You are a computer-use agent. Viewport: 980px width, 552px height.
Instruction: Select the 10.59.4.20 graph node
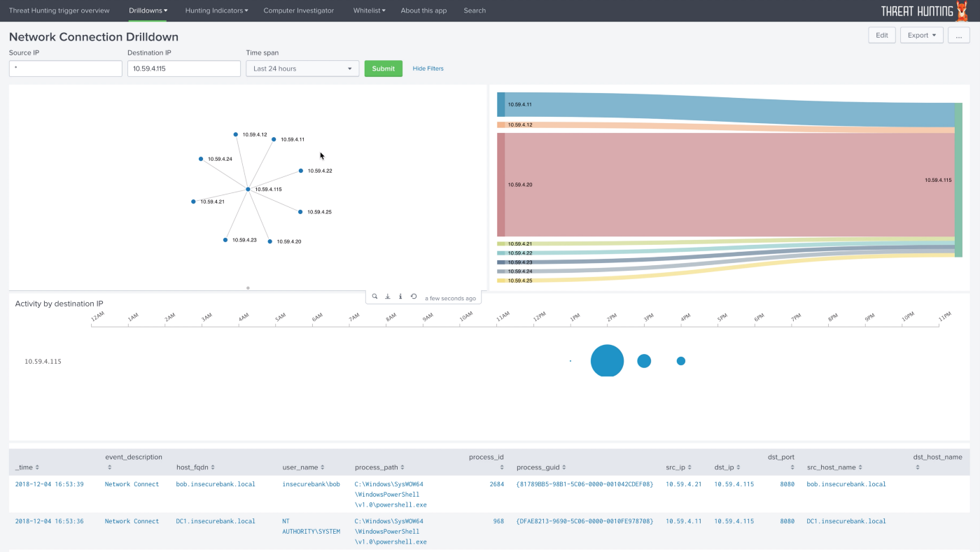point(270,241)
